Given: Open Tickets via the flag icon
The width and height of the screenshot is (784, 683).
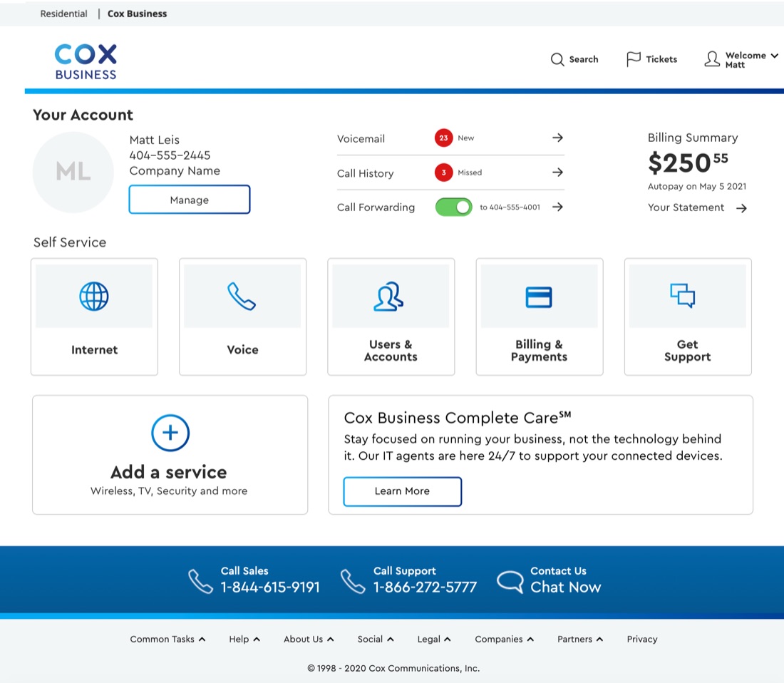Looking at the screenshot, I should point(633,59).
